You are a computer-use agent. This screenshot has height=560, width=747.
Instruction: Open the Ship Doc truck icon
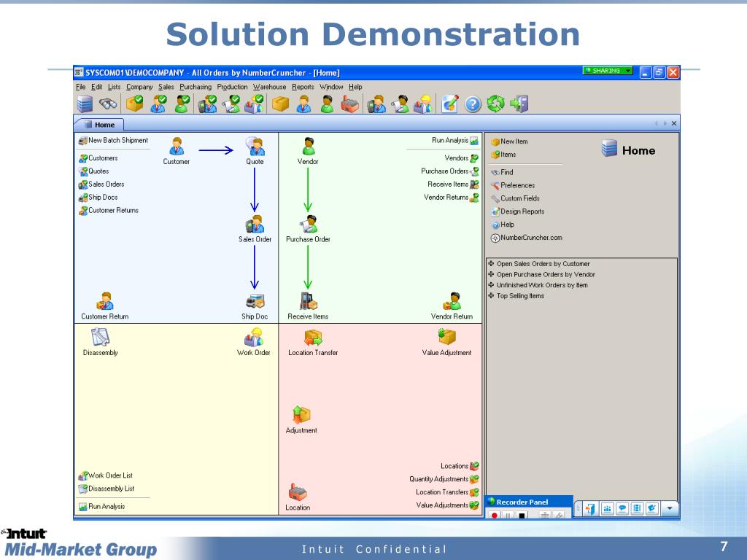[255, 301]
